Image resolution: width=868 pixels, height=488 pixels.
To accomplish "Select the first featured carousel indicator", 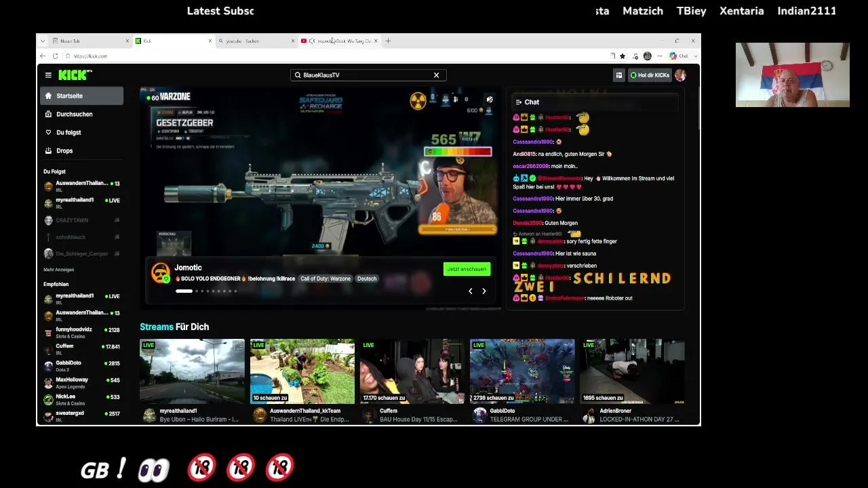I will click(184, 291).
